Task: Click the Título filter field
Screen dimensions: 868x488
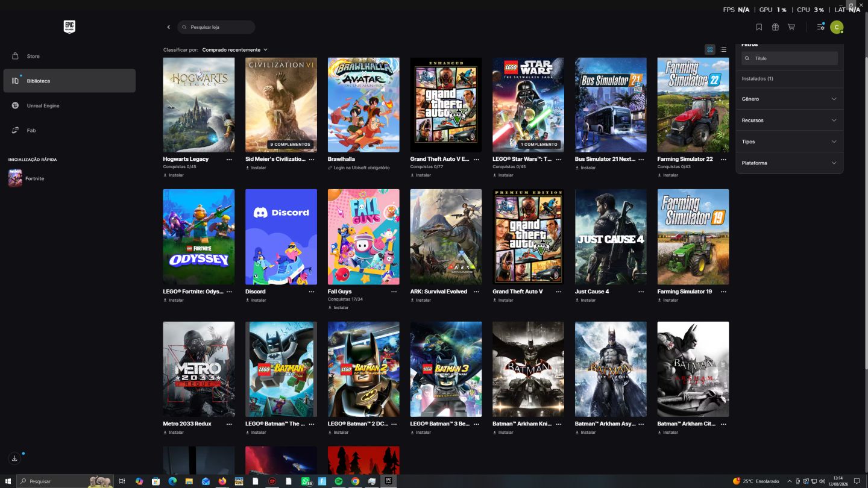Action: pyautogui.click(x=789, y=58)
